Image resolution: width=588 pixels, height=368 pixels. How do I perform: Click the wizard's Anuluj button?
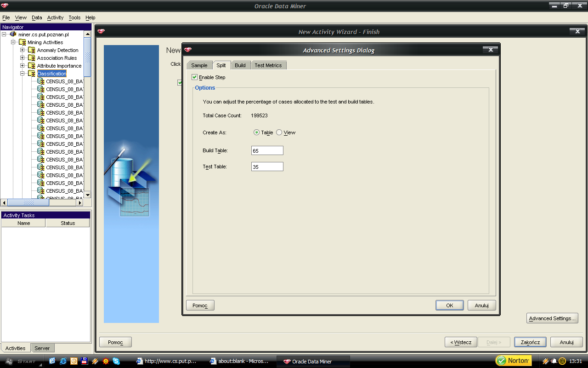(567, 342)
